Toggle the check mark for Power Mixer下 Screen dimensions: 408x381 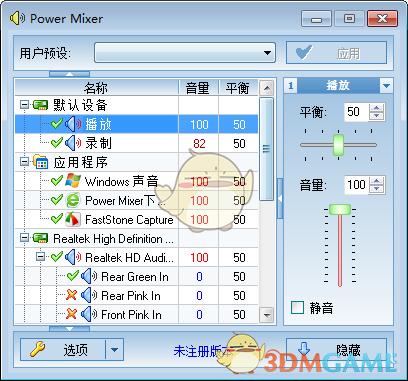(x=57, y=200)
